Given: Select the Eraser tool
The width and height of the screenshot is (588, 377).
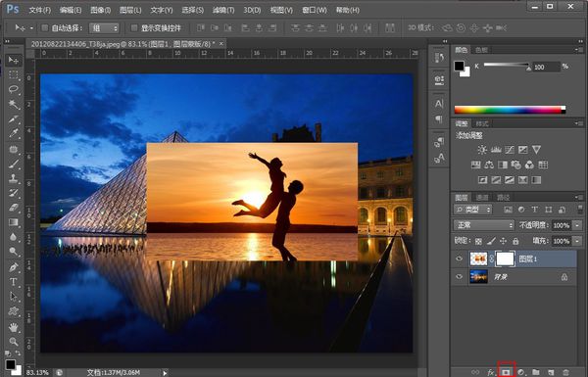Looking at the screenshot, I should point(14,208).
